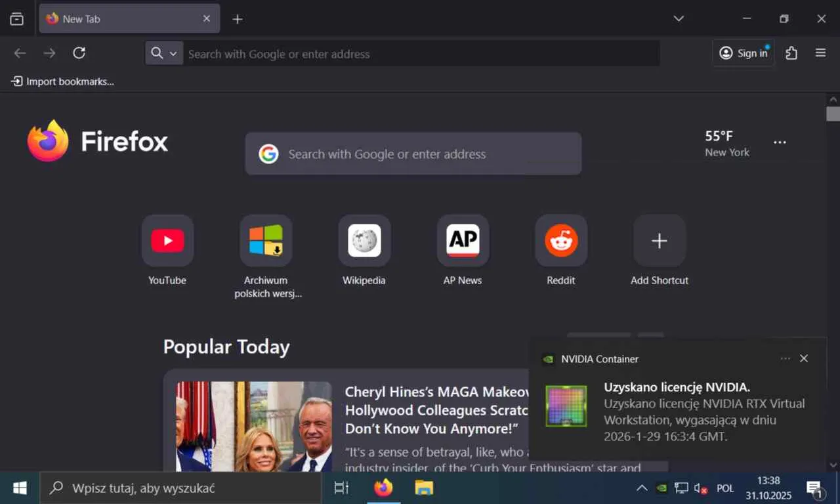Go back with the back arrow
This screenshot has height=504, width=840.
[x=20, y=53]
